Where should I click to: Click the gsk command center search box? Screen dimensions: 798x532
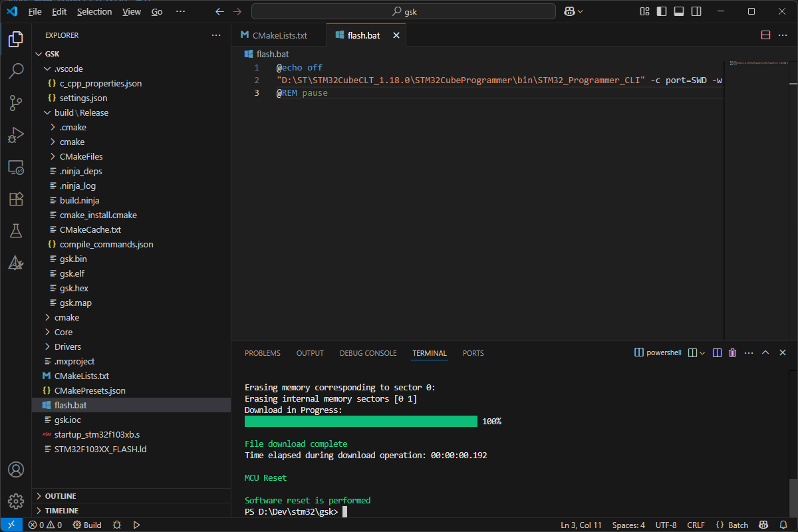point(404,11)
